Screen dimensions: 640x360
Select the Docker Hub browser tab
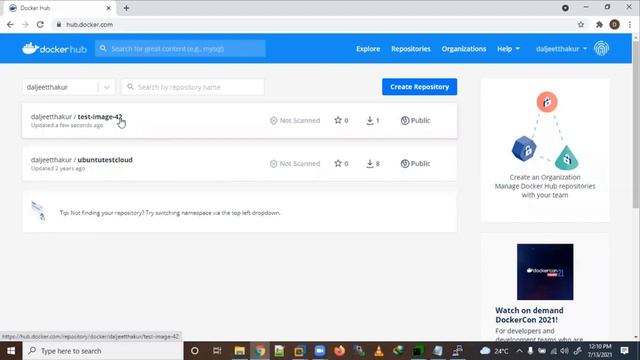pos(60,8)
